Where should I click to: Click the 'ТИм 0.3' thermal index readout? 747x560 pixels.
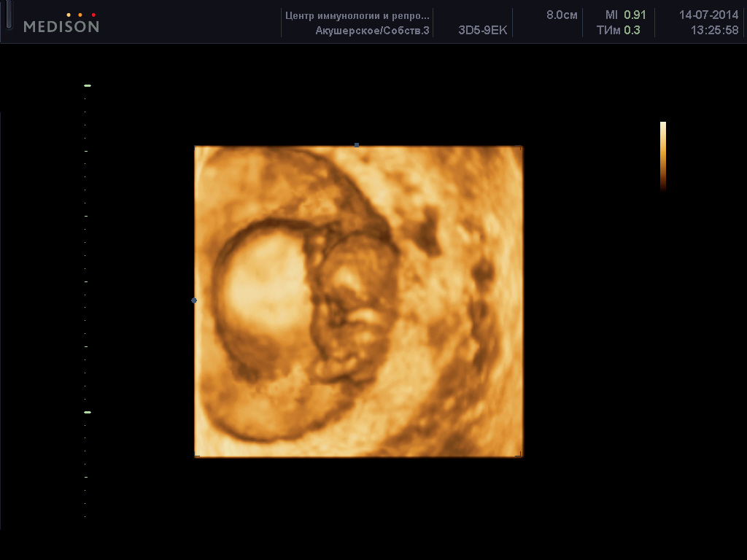pos(619,31)
